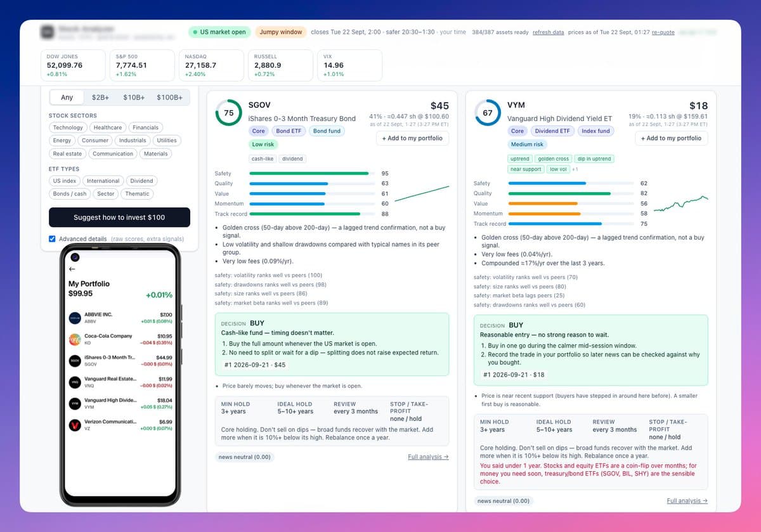Filter by Bonds / cash ETF type

tap(70, 194)
